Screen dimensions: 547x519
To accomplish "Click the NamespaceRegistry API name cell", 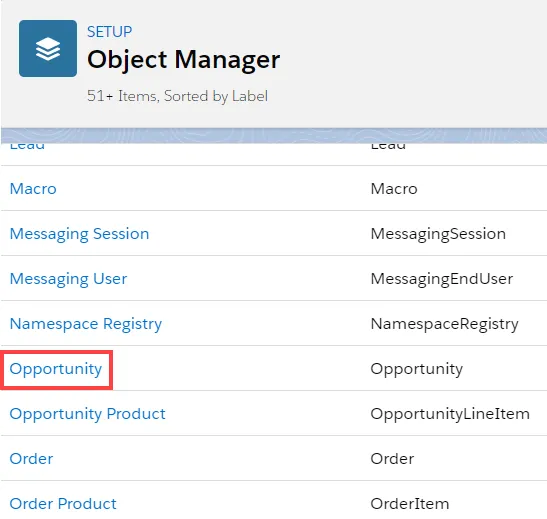I will coord(444,324).
